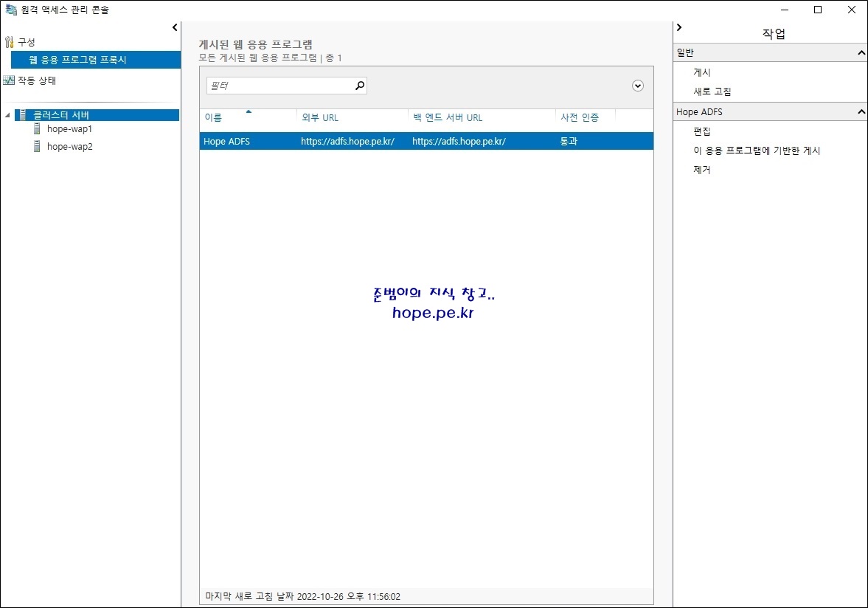The width and height of the screenshot is (868, 608).
Task: Open 작동 상태 in navigation pane
Action: point(37,80)
